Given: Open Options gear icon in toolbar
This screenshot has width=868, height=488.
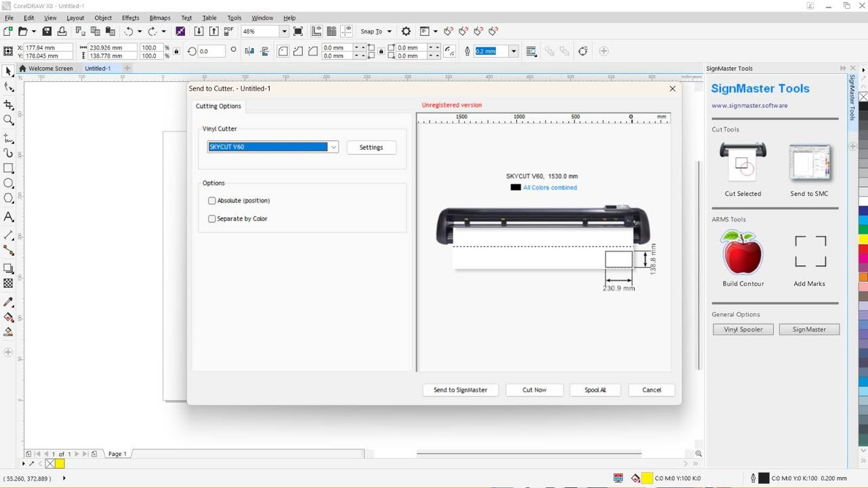Looking at the screenshot, I should 406,31.
